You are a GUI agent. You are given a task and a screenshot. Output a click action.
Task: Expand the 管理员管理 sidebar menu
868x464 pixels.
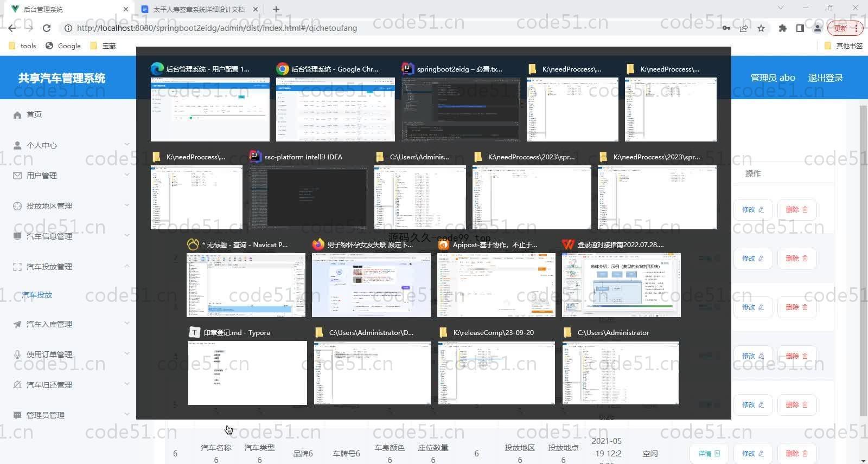tap(68, 415)
